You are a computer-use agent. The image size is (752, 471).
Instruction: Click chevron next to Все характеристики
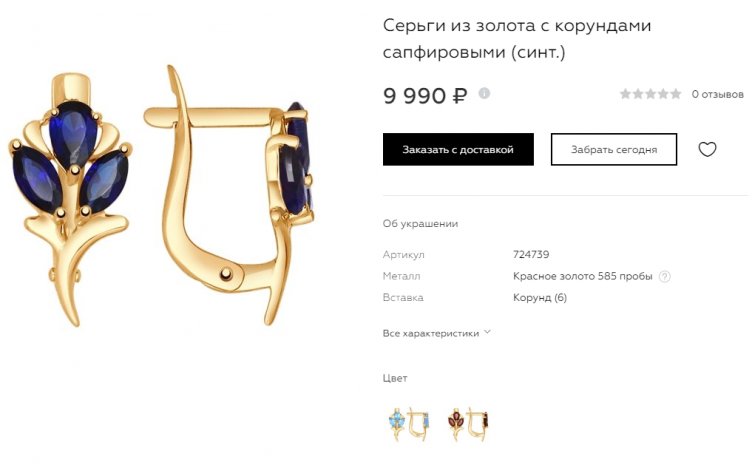click(487, 331)
